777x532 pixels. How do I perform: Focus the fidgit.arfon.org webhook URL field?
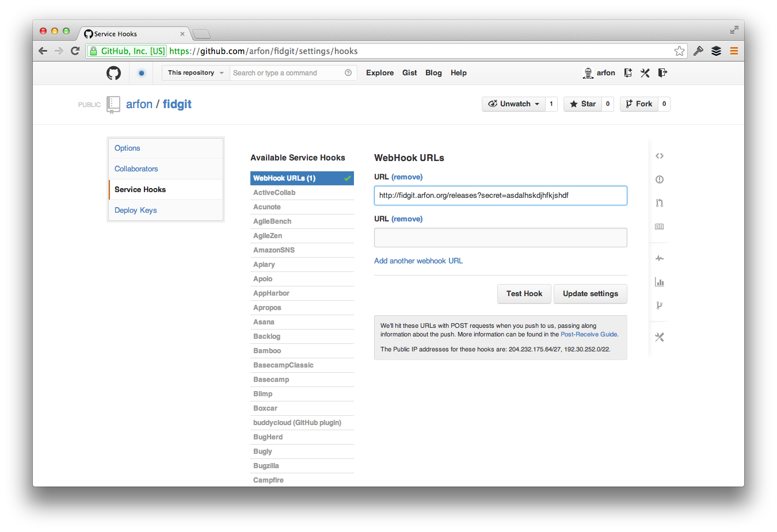click(x=501, y=196)
